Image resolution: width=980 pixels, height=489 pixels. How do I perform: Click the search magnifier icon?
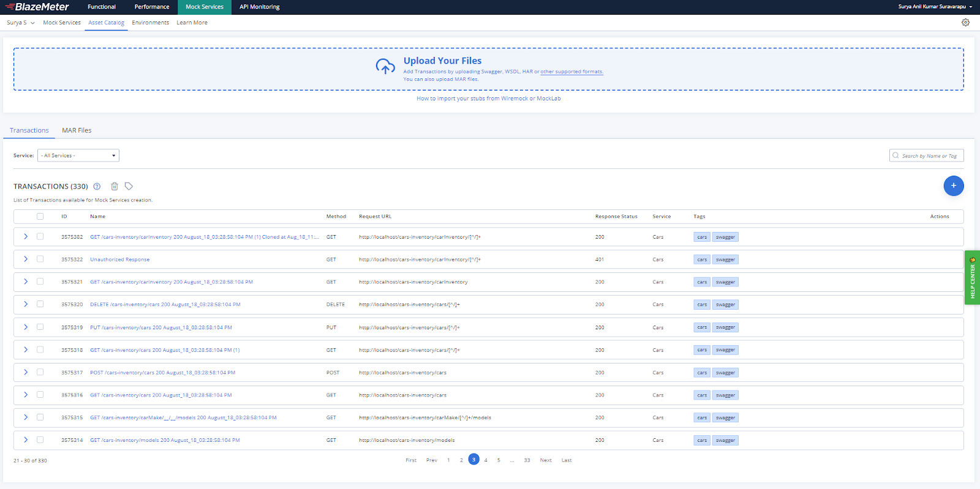[x=895, y=155]
